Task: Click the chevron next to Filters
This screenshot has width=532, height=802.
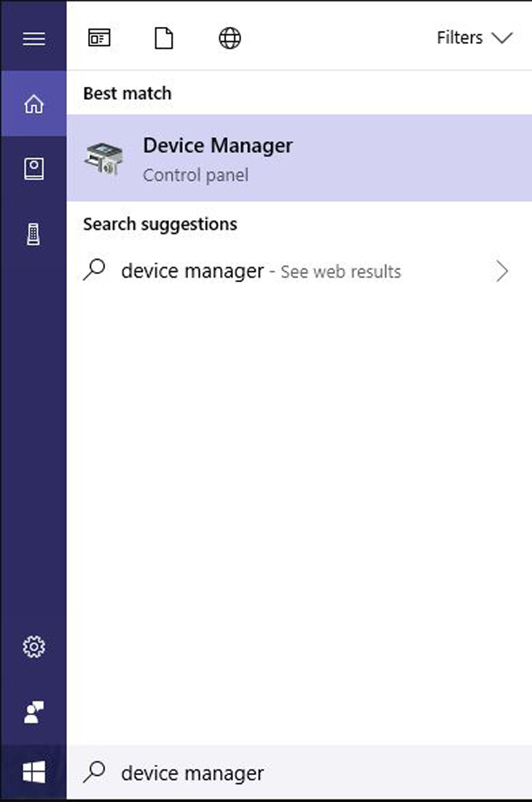Action: pos(502,38)
